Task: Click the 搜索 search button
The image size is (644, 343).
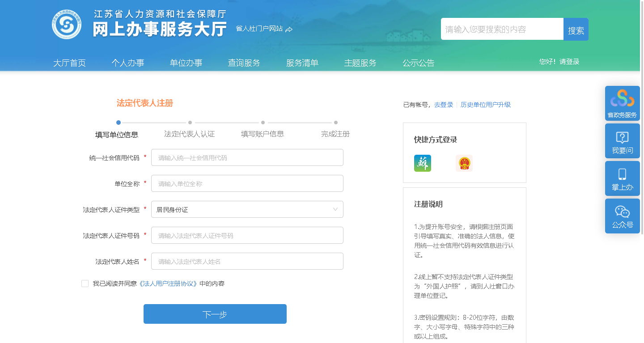Action: pos(576,30)
